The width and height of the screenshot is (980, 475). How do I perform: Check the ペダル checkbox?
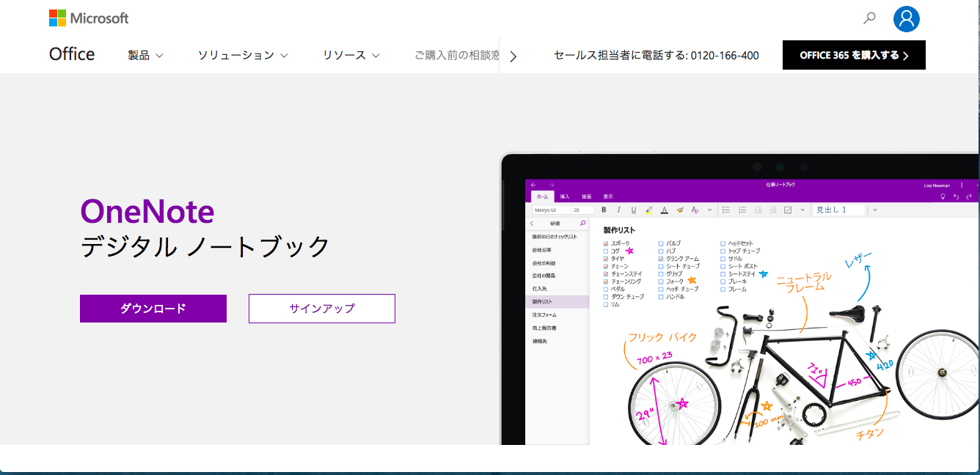[x=606, y=289]
